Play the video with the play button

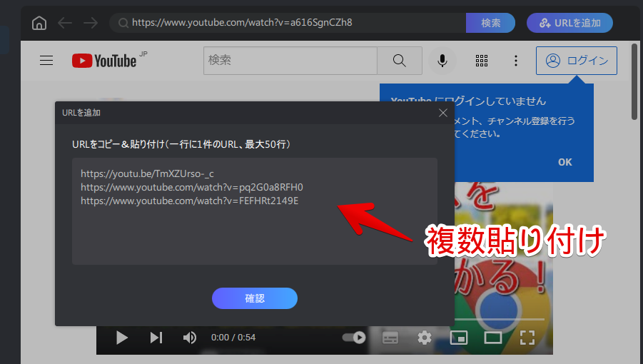pos(121,338)
